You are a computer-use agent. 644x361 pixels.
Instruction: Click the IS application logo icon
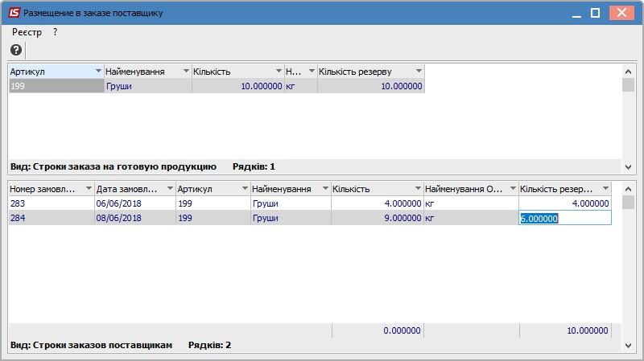tap(14, 13)
